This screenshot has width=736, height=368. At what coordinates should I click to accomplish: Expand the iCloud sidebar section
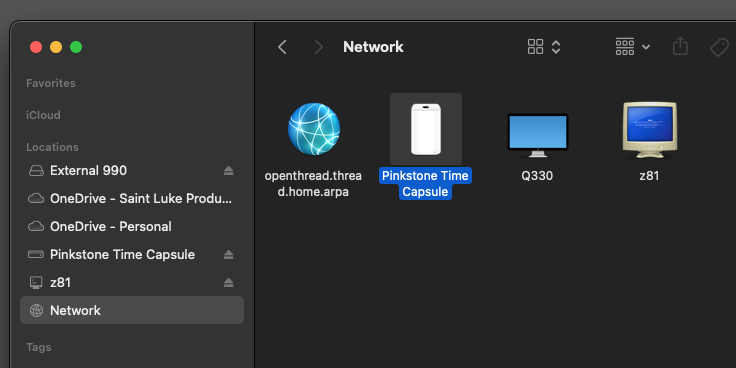pos(43,115)
